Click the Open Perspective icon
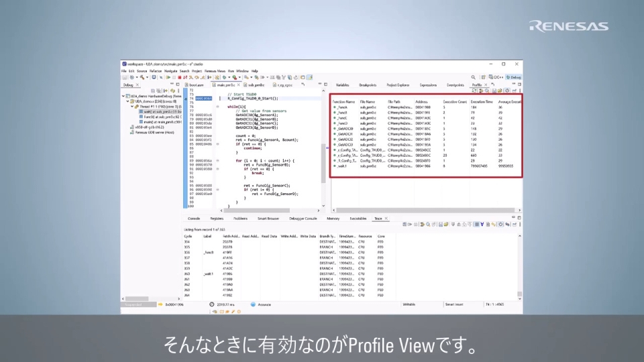The width and height of the screenshot is (644, 362). (x=484, y=77)
